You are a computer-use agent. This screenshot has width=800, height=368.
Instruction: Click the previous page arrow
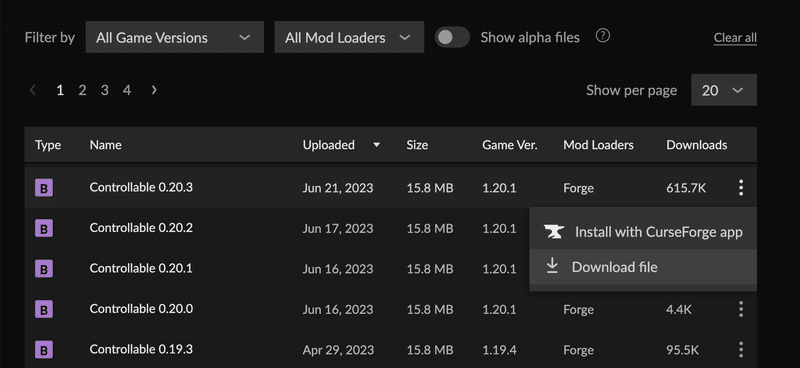tap(33, 90)
